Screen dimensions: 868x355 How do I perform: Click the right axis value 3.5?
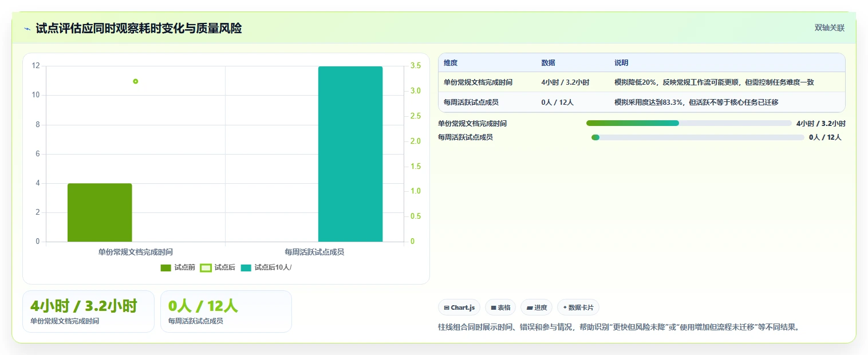pos(416,66)
